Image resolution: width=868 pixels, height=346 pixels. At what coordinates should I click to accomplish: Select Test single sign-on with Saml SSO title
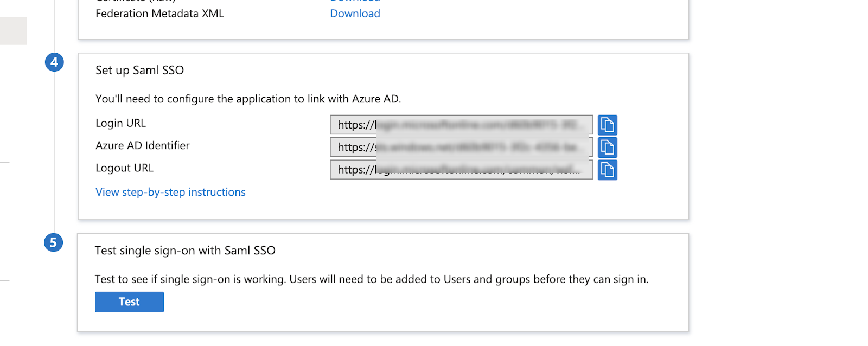[185, 251]
